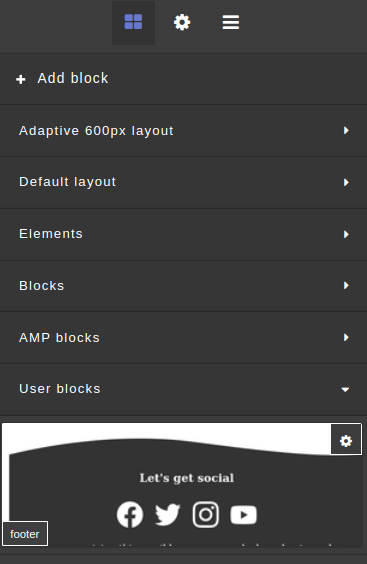
Task: Click the YouTube icon in footer preview
Action: click(244, 515)
